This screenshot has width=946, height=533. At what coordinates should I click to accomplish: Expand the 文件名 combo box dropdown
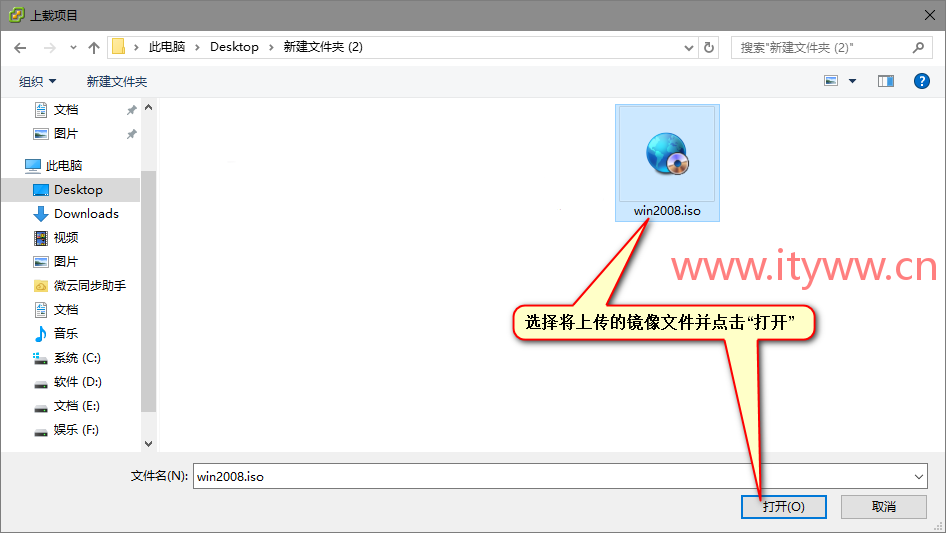pyautogui.click(x=919, y=476)
